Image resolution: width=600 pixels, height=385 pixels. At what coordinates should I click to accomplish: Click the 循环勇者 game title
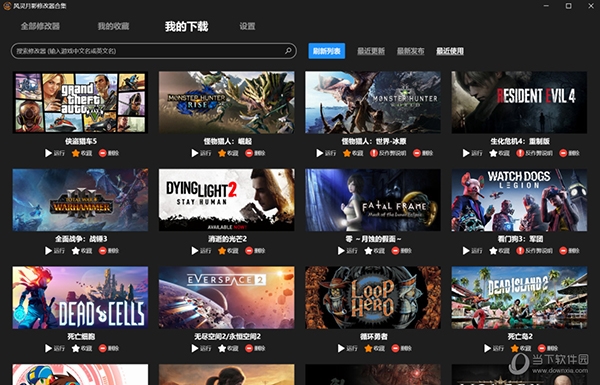[373, 336]
